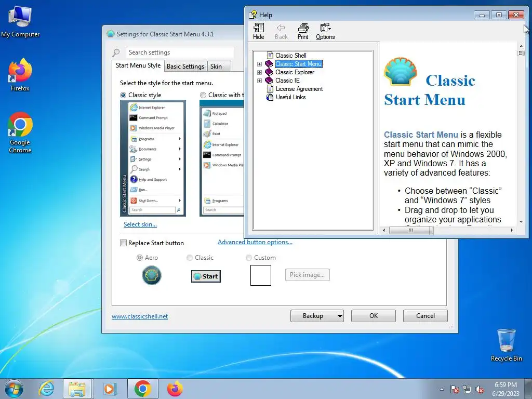Open the Backup dropdown button

(x=317, y=316)
